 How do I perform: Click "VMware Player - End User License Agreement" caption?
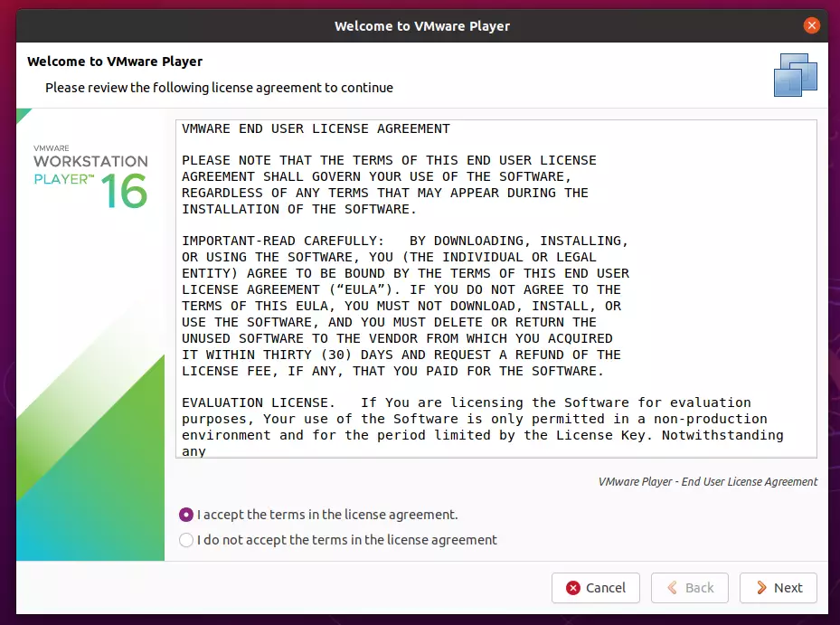coord(708,482)
